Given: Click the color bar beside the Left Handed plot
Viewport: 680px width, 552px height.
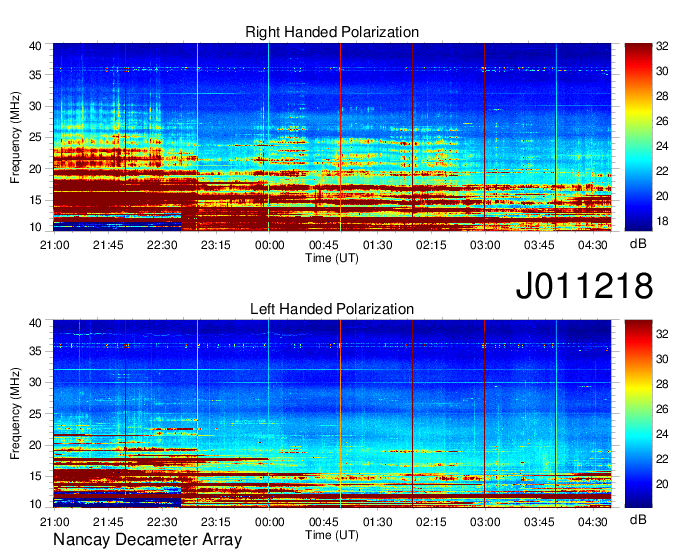Looking at the screenshot, I should (x=638, y=414).
